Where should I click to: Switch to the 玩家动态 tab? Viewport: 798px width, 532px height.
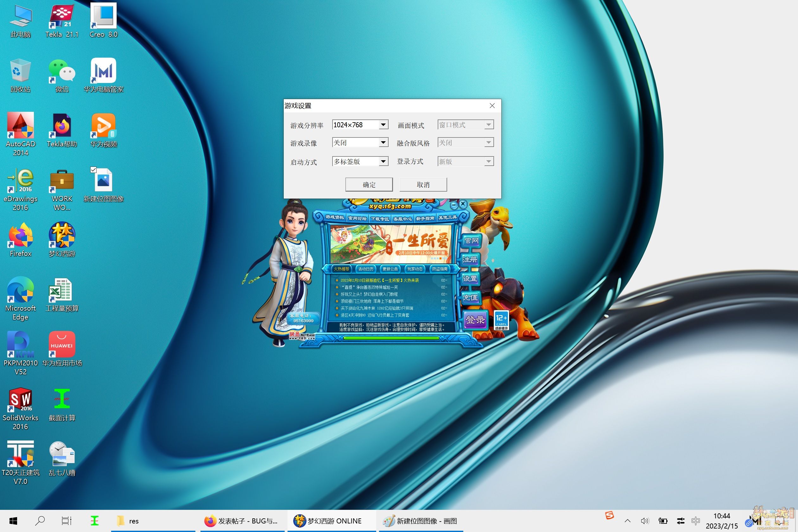[415, 269]
